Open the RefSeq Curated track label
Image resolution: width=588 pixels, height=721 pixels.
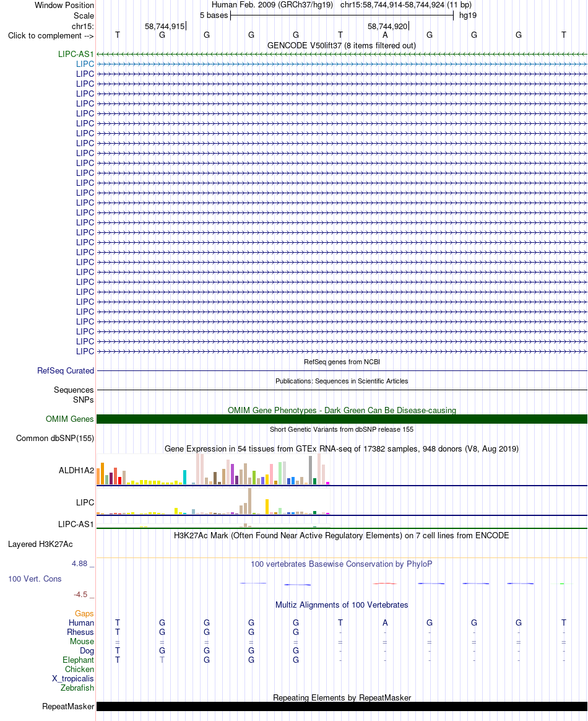pyautogui.click(x=66, y=370)
